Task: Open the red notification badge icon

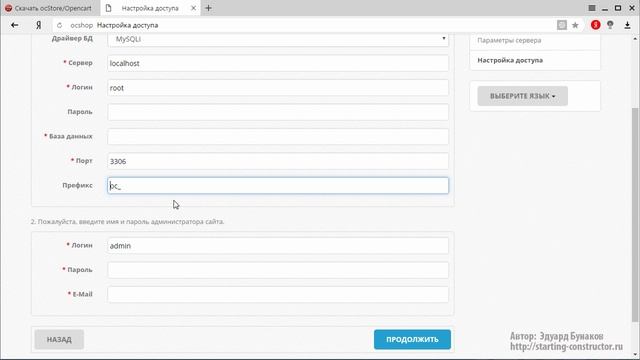Action: [x=596, y=25]
